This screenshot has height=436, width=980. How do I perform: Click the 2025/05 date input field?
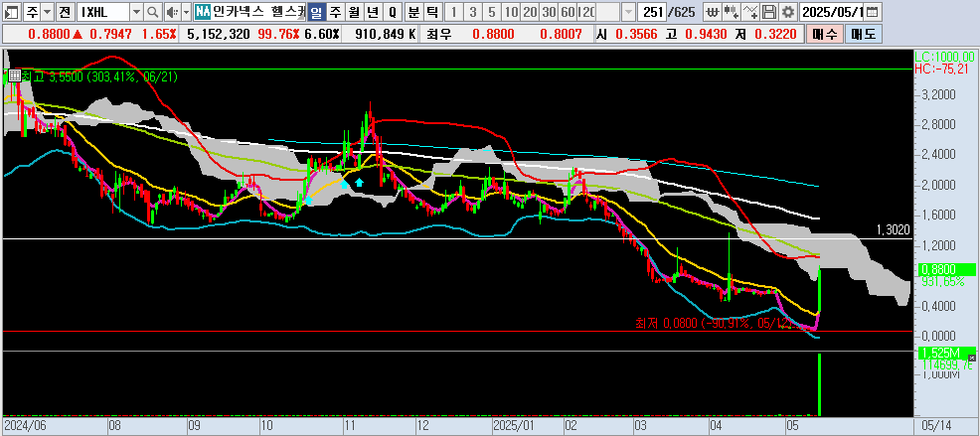point(832,11)
